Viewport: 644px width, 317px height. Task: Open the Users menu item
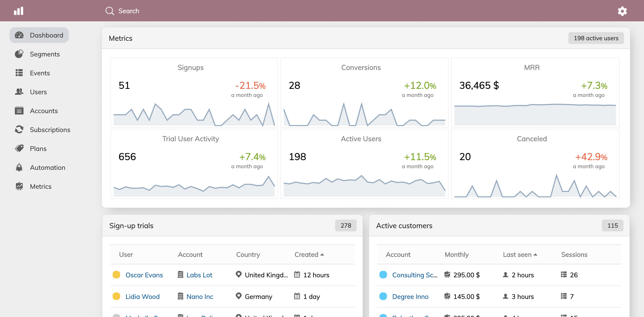[38, 92]
